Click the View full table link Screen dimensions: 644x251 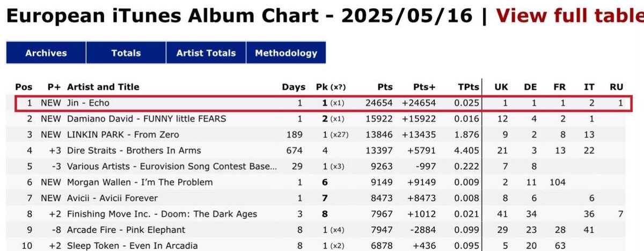[x=569, y=16]
